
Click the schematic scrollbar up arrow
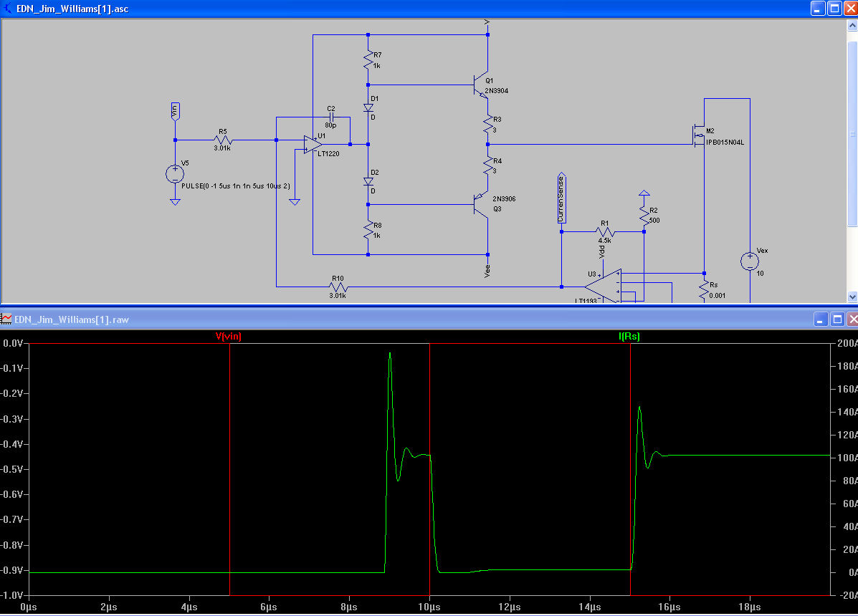[852, 25]
